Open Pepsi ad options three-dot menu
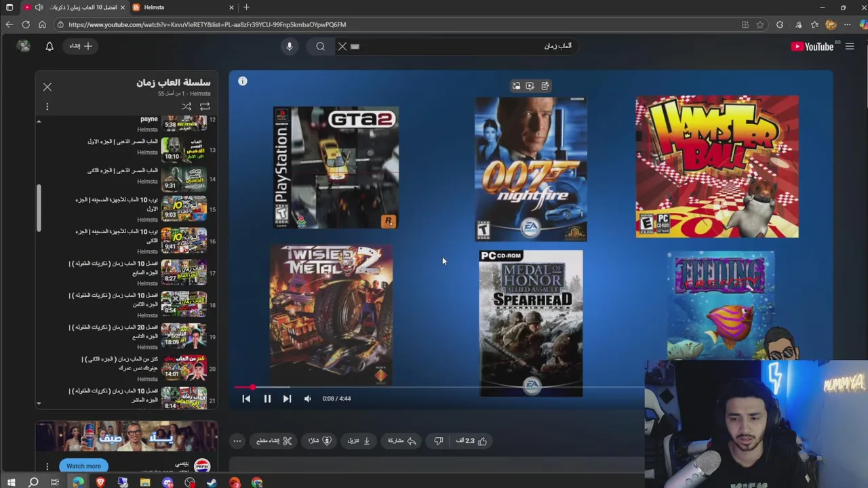Image resolution: width=868 pixels, height=488 pixels. pyautogui.click(x=47, y=466)
